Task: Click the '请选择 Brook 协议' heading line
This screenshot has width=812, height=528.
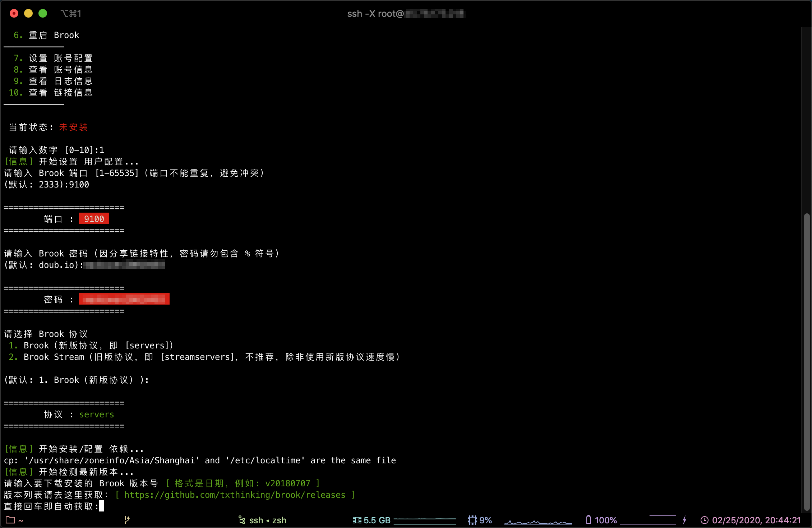Action: click(46, 334)
